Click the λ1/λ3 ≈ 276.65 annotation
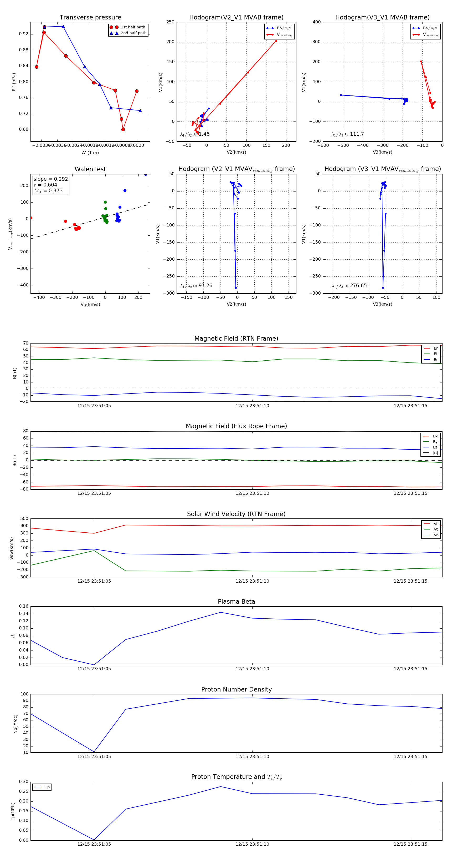This screenshot has width=473, height=868. coord(349,286)
